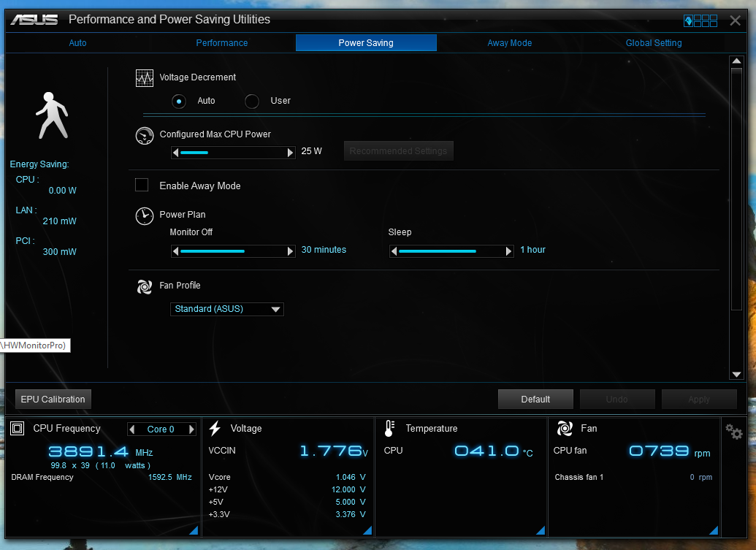
Task: Increase Sleep time with right arrow
Action: [508, 251]
